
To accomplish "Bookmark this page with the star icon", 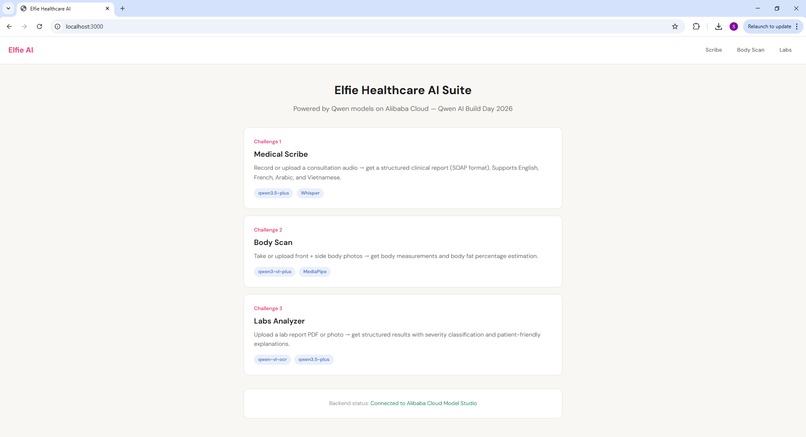I will [675, 26].
